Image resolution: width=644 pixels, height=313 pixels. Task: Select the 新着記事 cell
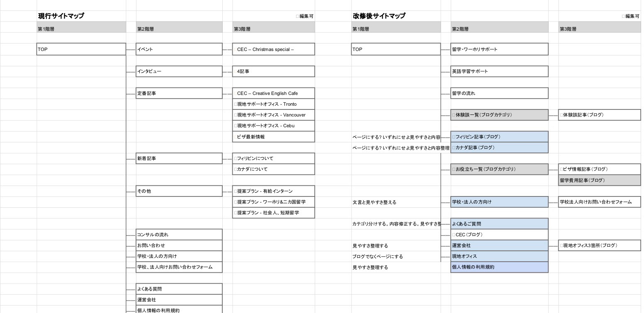(x=179, y=158)
